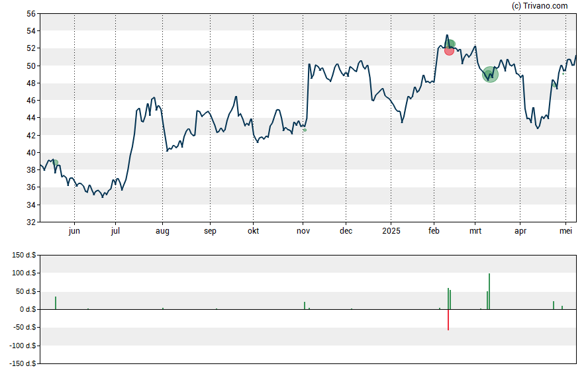
Task: Click the '50' price axis label
Action: tap(31, 66)
